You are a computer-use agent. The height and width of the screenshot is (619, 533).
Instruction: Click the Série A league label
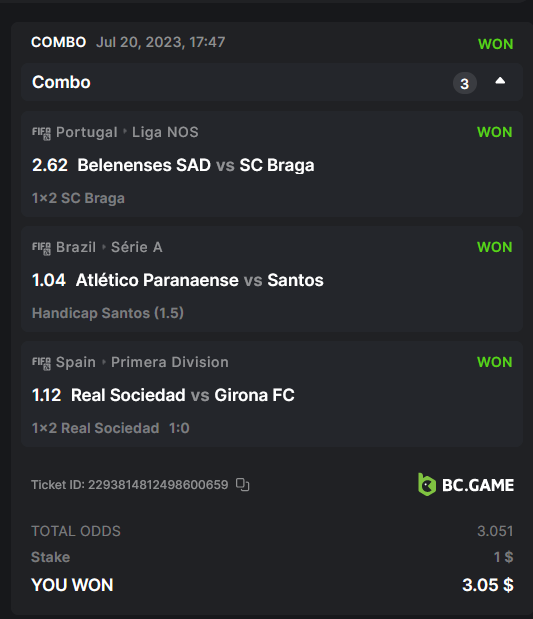137,247
